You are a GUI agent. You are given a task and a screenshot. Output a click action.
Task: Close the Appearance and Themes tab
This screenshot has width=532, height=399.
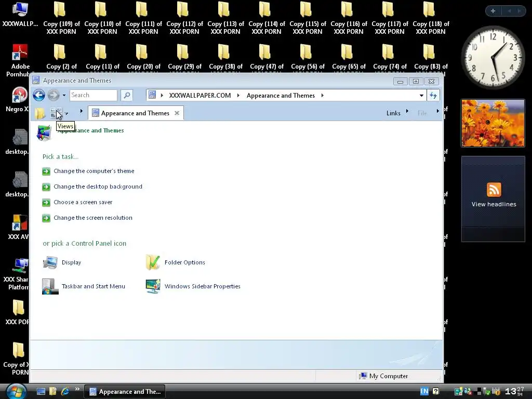177,113
